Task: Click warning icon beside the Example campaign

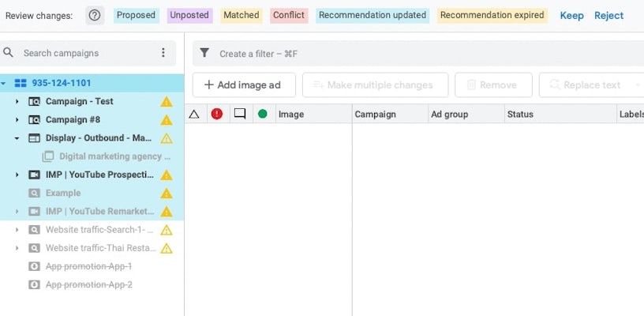Action: [167, 194]
